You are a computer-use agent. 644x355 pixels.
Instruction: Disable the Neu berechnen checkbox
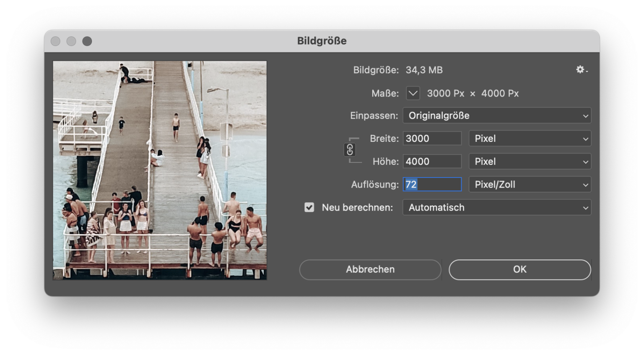pos(309,207)
